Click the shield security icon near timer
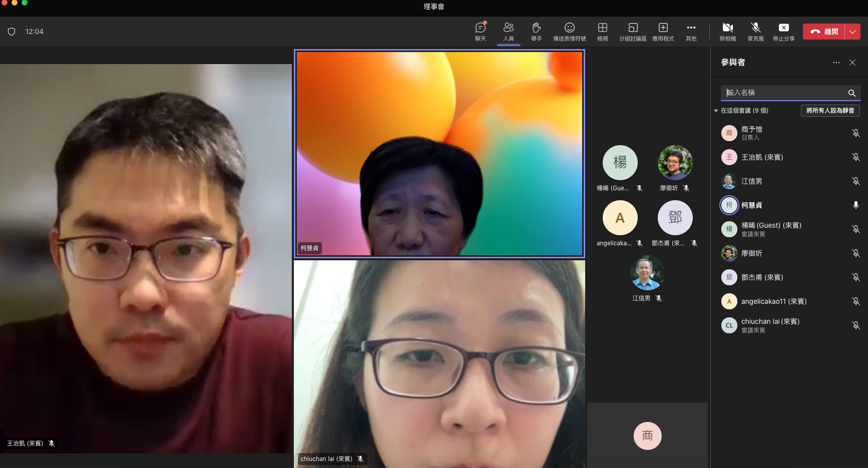The height and width of the screenshot is (468, 868). tap(12, 32)
